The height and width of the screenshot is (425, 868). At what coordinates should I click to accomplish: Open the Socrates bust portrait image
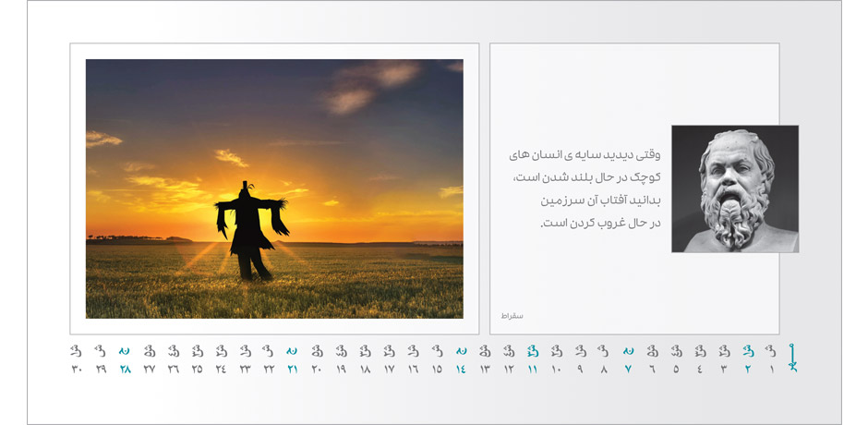pyautogui.click(x=734, y=188)
